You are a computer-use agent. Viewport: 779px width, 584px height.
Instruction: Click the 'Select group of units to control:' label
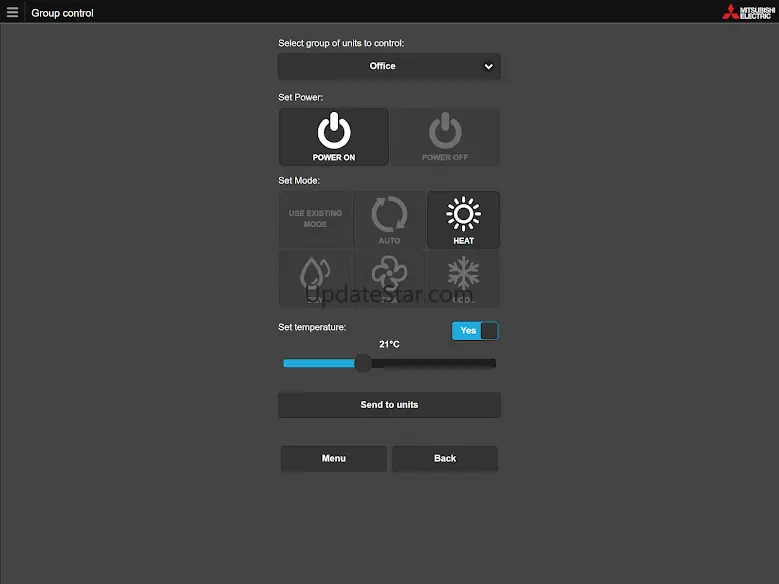point(341,43)
